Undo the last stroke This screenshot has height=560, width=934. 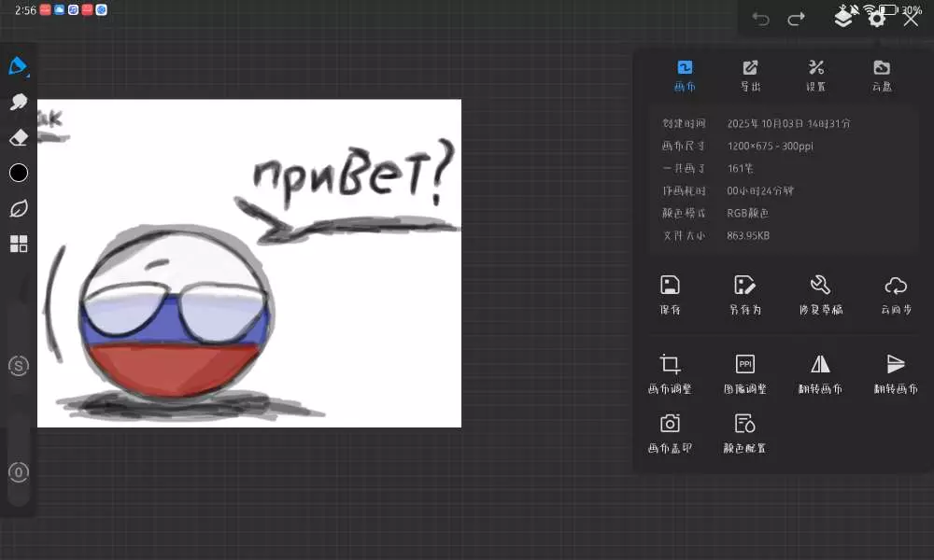[760, 19]
